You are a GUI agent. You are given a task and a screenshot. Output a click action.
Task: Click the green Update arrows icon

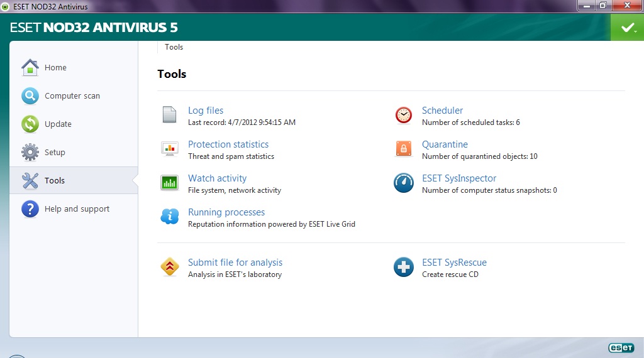coord(30,124)
